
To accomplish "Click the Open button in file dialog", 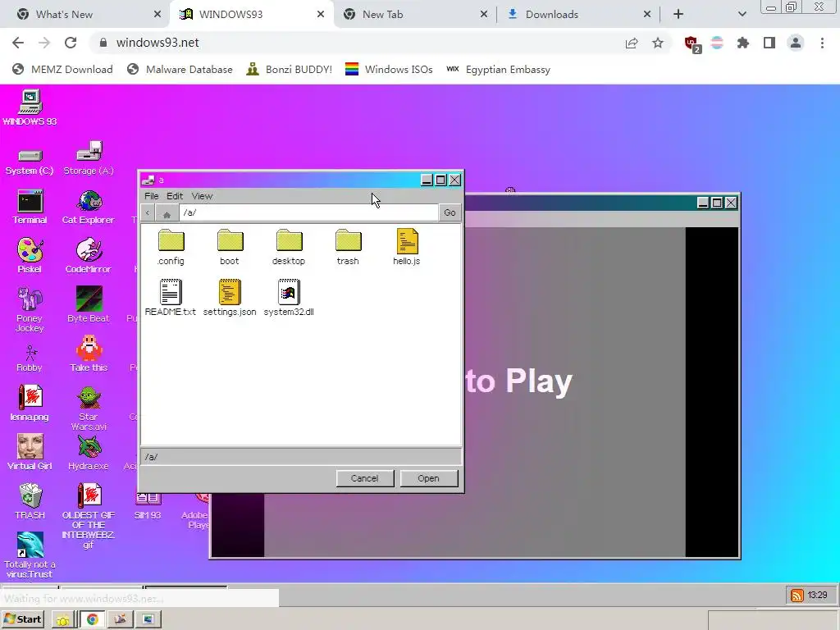I will pos(428,478).
